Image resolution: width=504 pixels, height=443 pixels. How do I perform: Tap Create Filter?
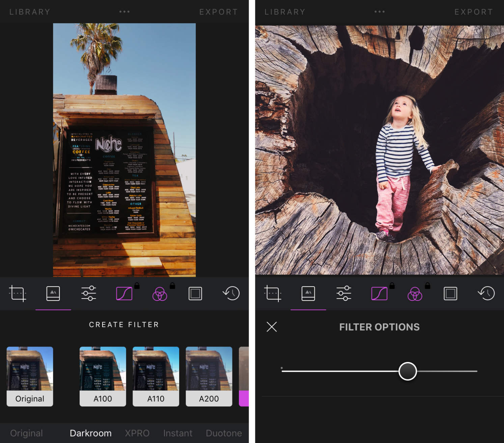click(123, 324)
